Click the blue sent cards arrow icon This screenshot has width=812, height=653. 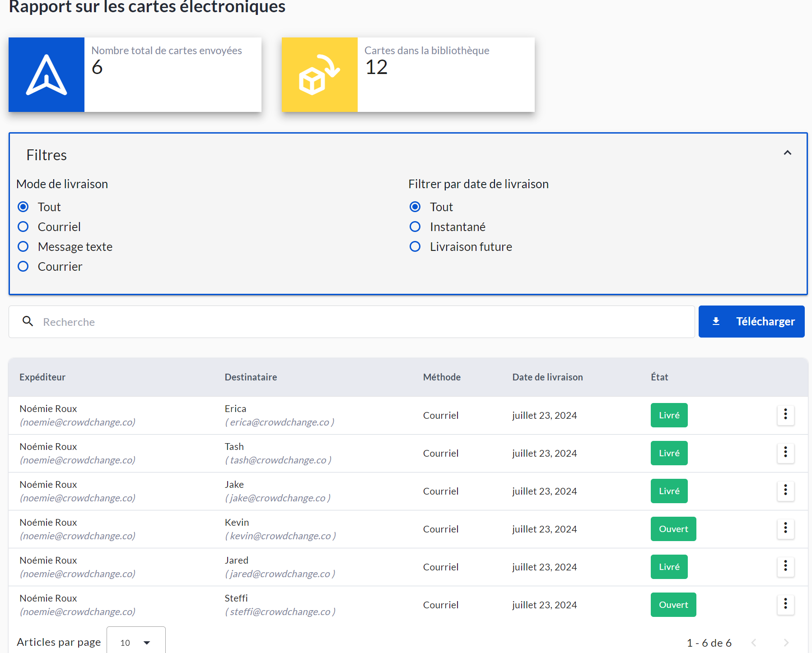pyautogui.click(x=47, y=75)
